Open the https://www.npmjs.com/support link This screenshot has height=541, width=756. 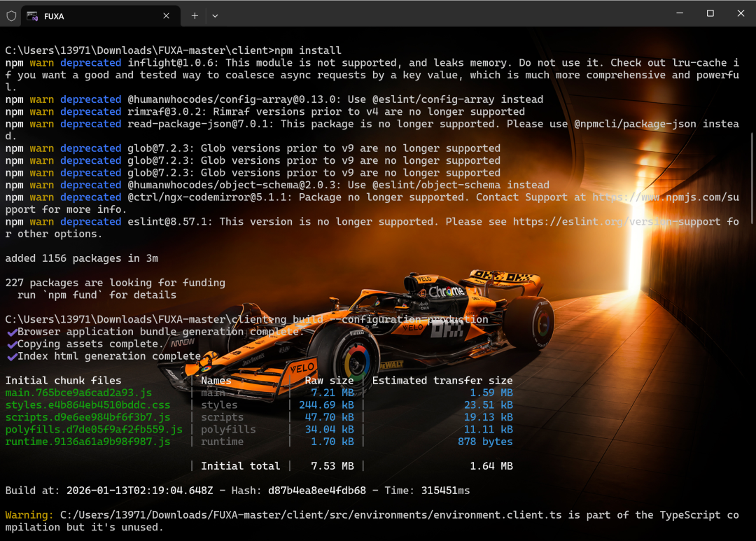click(666, 197)
